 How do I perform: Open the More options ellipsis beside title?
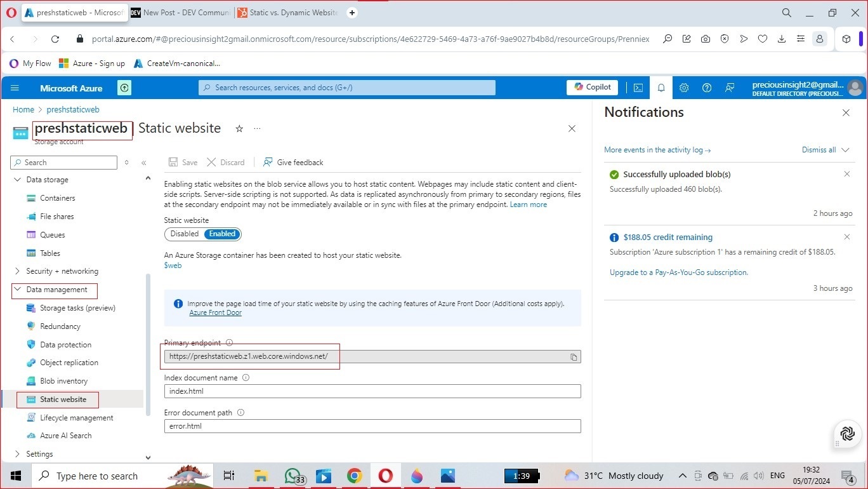(x=257, y=129)
